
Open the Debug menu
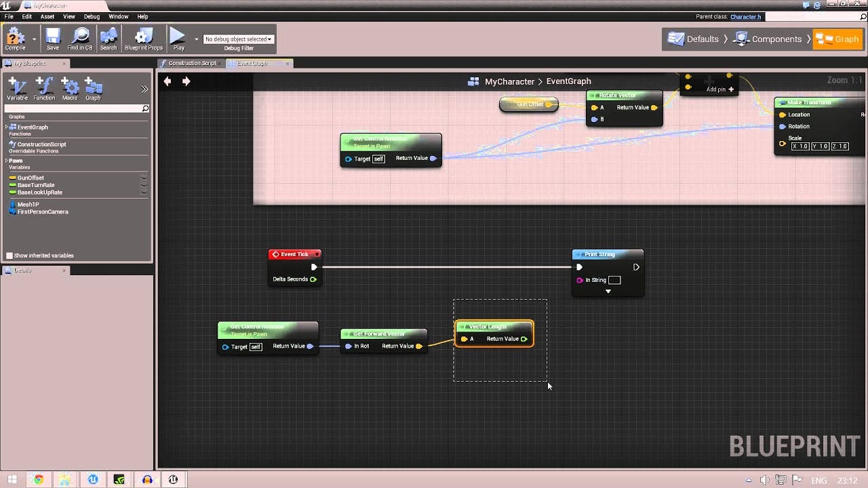(93, 16)
